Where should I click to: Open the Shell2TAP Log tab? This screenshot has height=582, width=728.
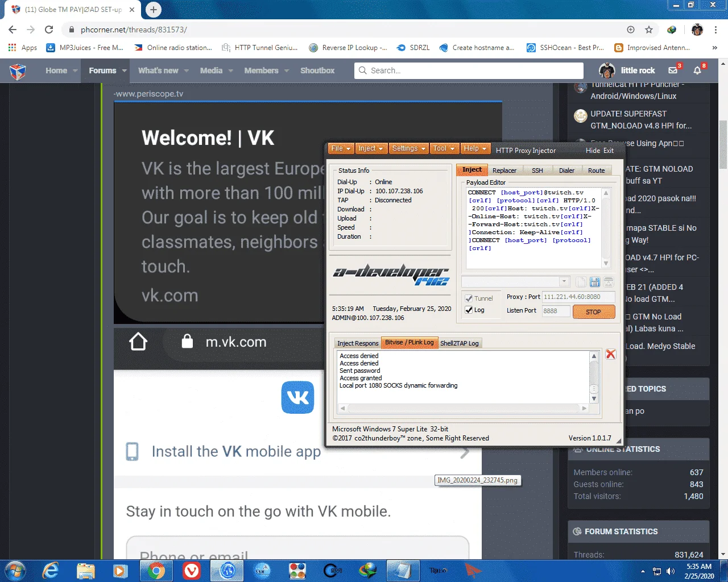point(460,343)
